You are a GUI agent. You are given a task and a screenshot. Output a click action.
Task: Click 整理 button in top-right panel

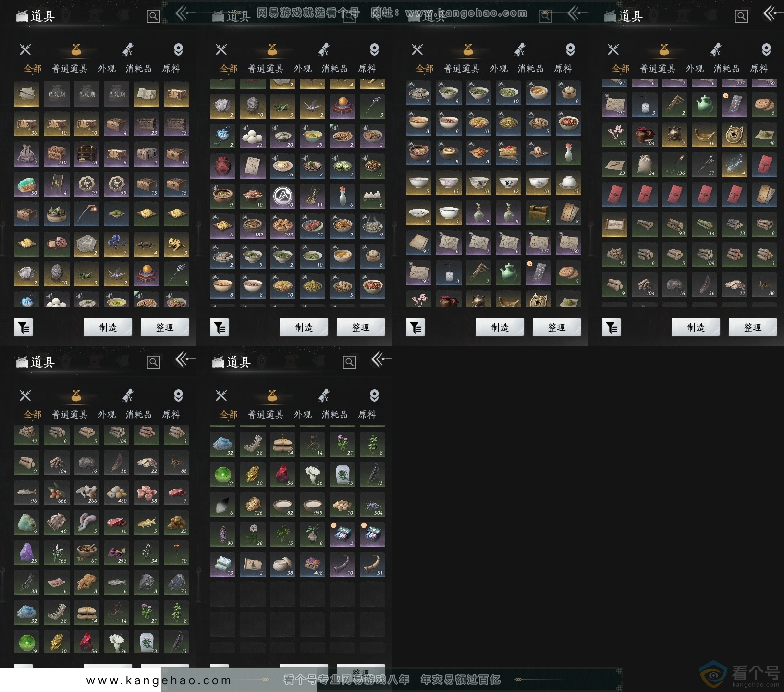(753, 327)
